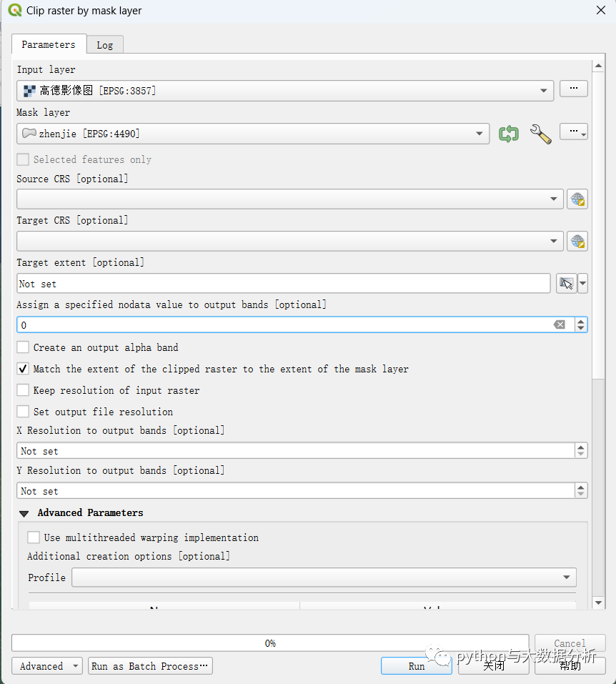
Task: Click Run as Batch Process button
Action: pyautogui.click(x=150, y=666)
